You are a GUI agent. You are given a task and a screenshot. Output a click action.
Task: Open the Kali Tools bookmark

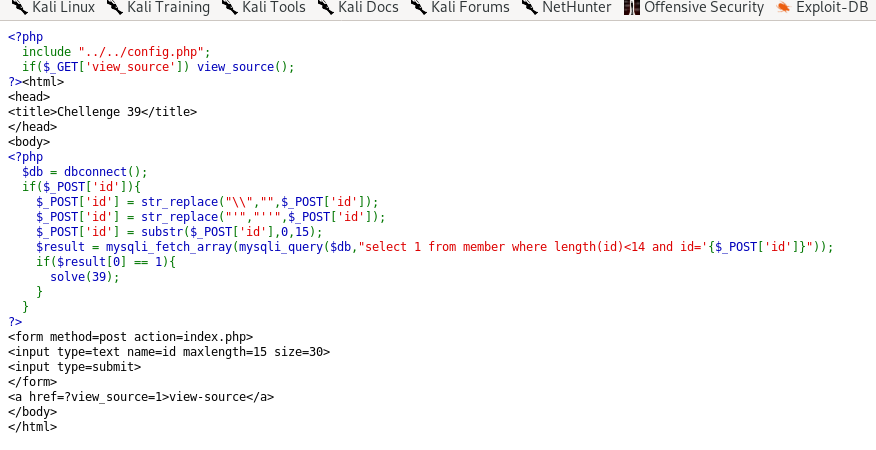(x=264, y=7)
